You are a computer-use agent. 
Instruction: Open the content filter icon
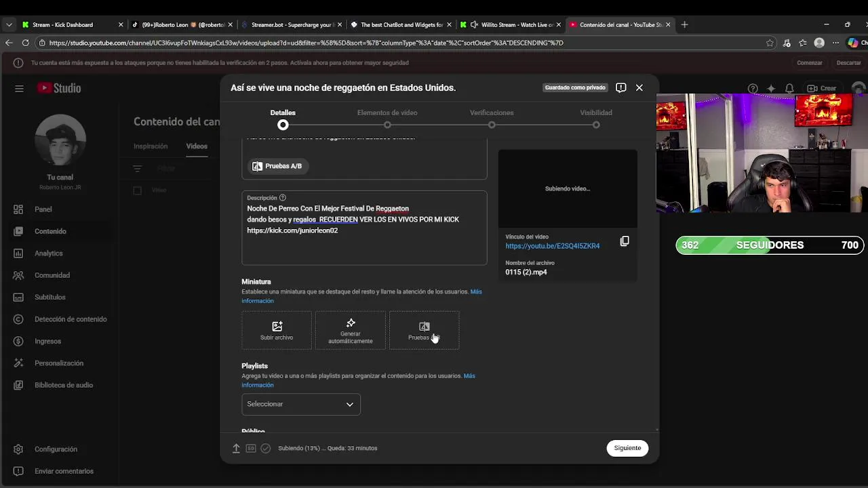(138, 169)
